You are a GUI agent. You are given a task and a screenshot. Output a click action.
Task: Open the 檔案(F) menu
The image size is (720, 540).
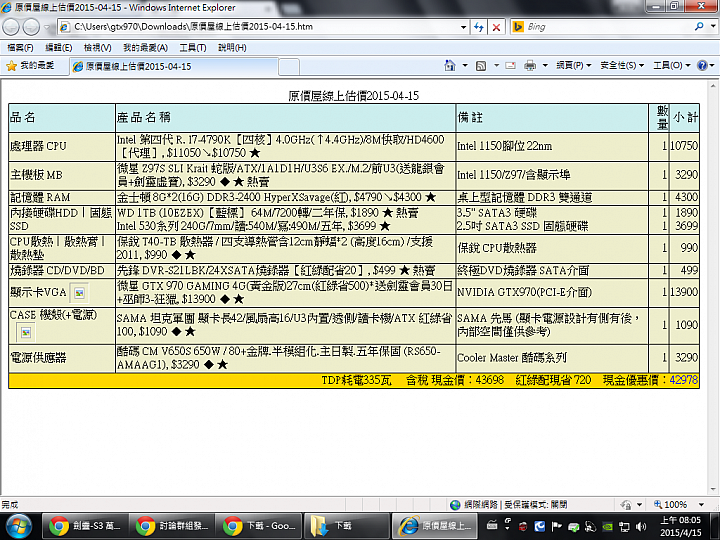20,47
